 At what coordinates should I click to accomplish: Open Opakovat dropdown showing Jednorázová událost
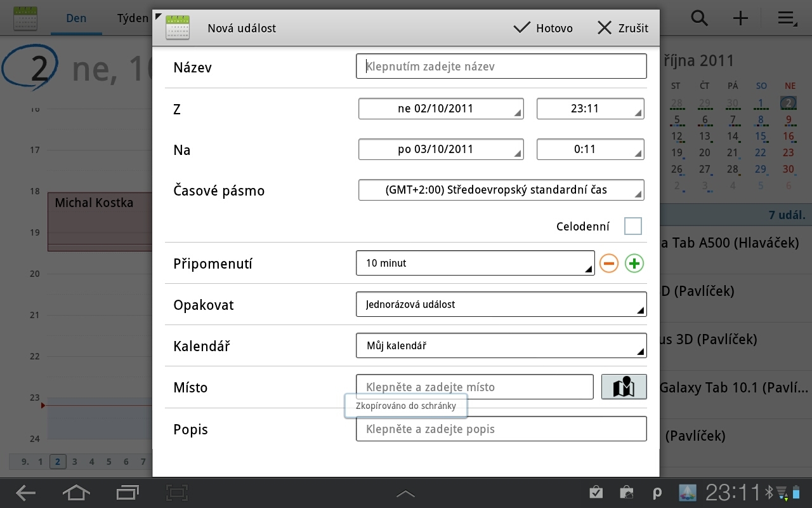501,304
